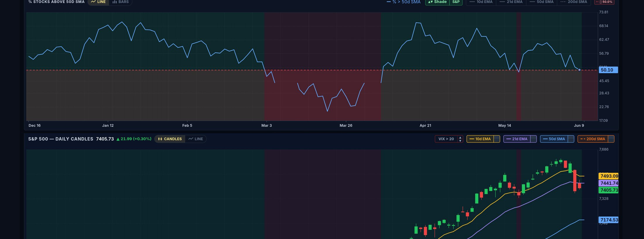Click the 56.79 y-axis label
This screenshot has height=239, width=644.
coord(604,53)
